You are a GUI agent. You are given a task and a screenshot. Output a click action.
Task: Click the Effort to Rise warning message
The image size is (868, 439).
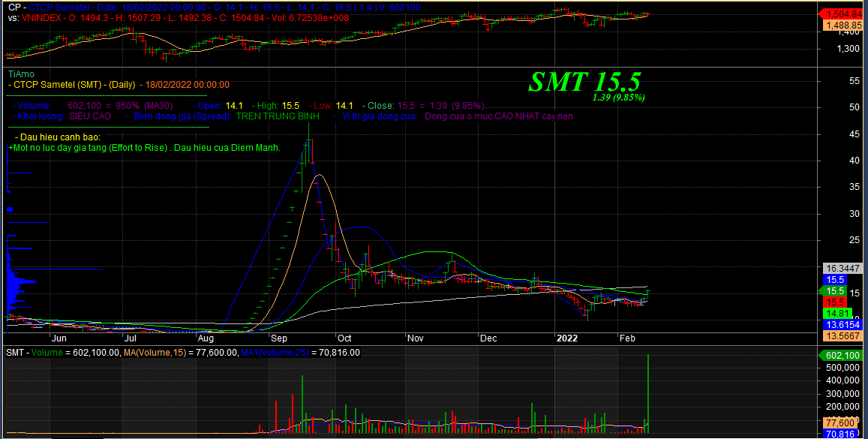point(145,148)
